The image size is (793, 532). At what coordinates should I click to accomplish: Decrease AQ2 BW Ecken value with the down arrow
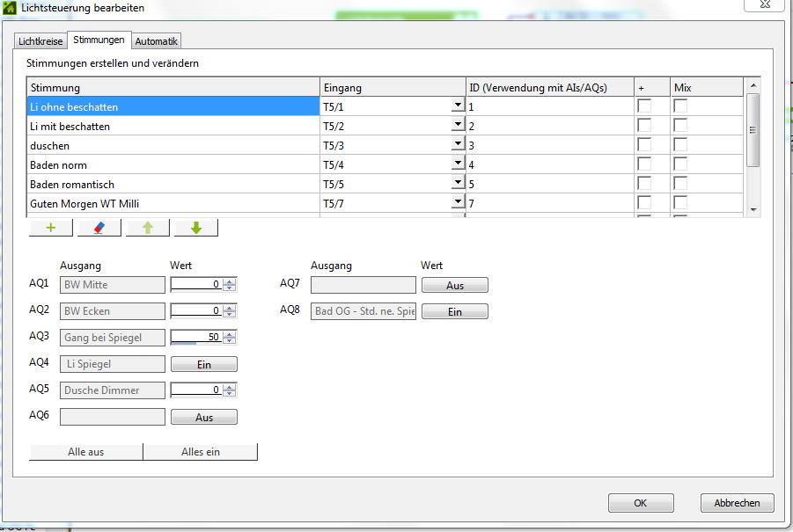pos(230,314)
